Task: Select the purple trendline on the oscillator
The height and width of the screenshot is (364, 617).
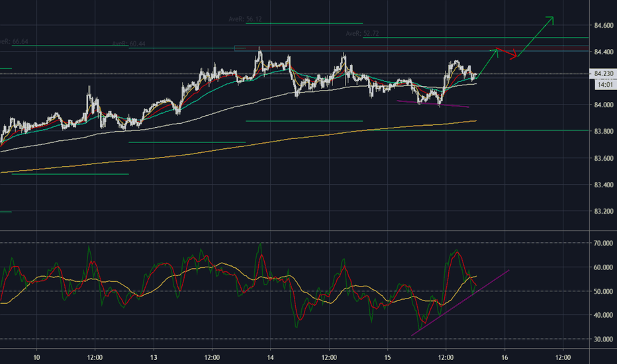Action: point(461,302)
